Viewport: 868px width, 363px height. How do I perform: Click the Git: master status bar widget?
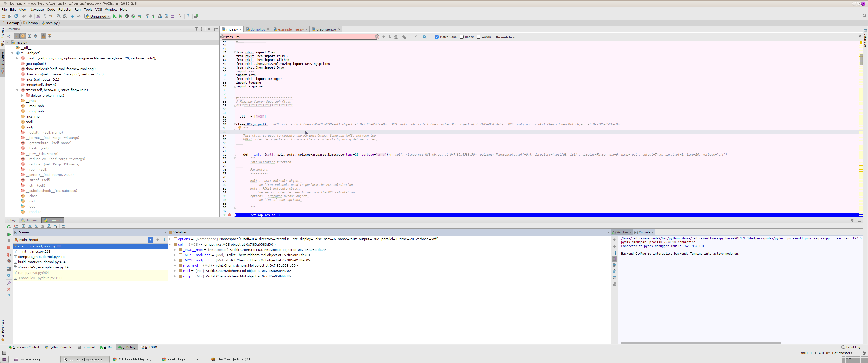(842, 353)
